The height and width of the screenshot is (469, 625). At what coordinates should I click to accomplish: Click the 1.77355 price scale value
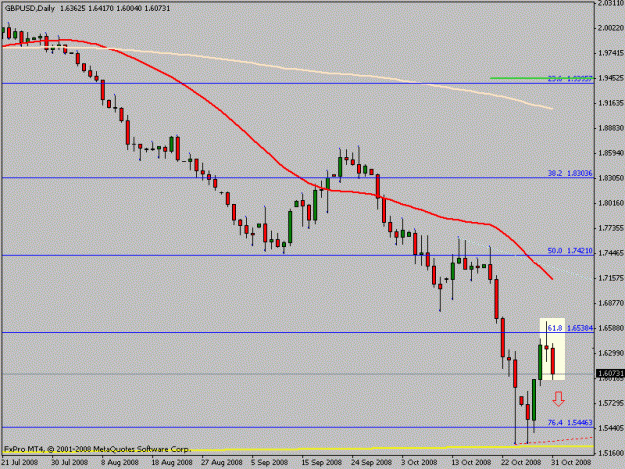tap(611, 228)
